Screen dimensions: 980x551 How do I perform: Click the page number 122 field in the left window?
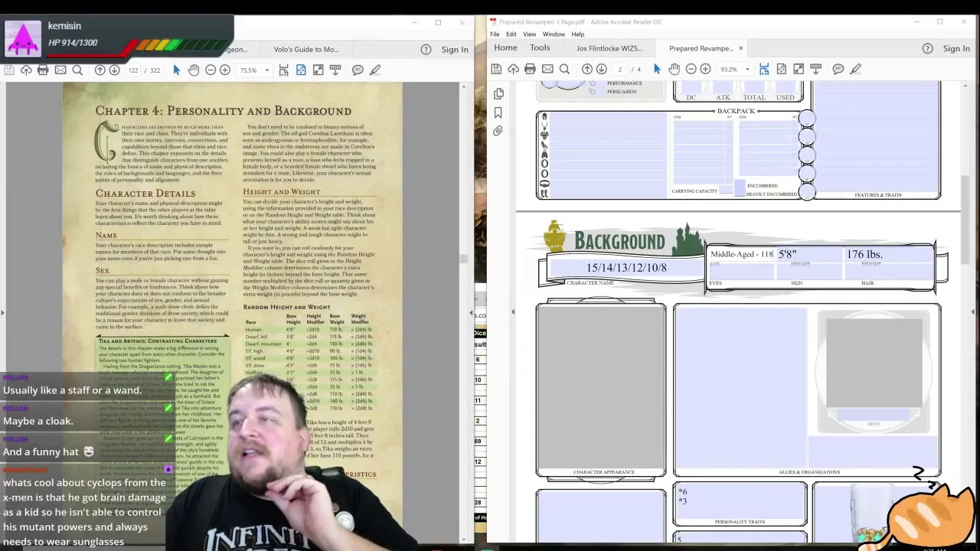tap(133, 70)
